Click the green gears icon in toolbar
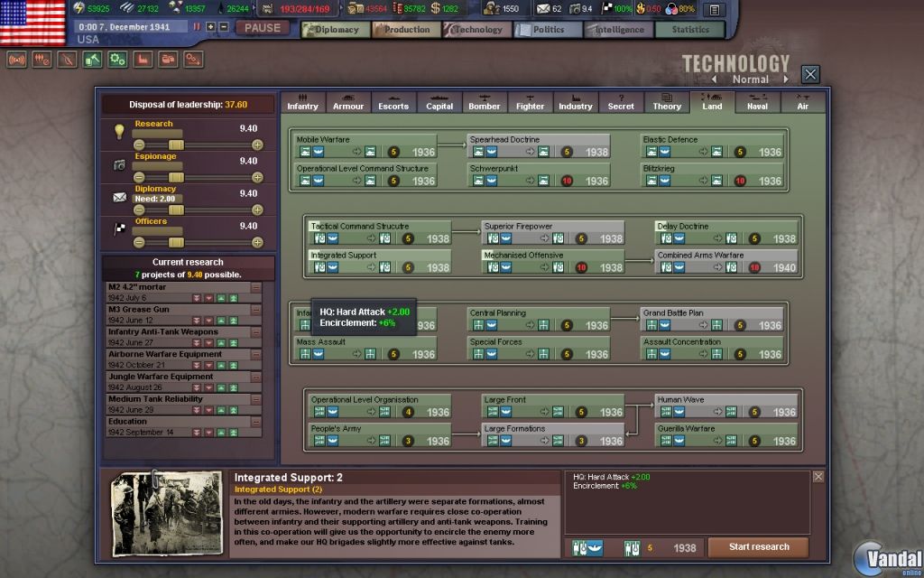The image size is (924, 578). (117, 60)
